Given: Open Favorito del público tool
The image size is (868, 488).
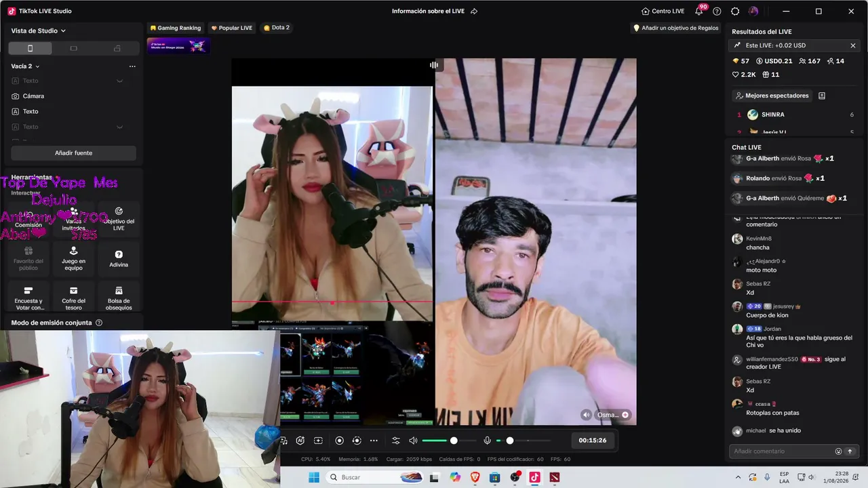Looking at the screenshot, I should click(28, 259).
